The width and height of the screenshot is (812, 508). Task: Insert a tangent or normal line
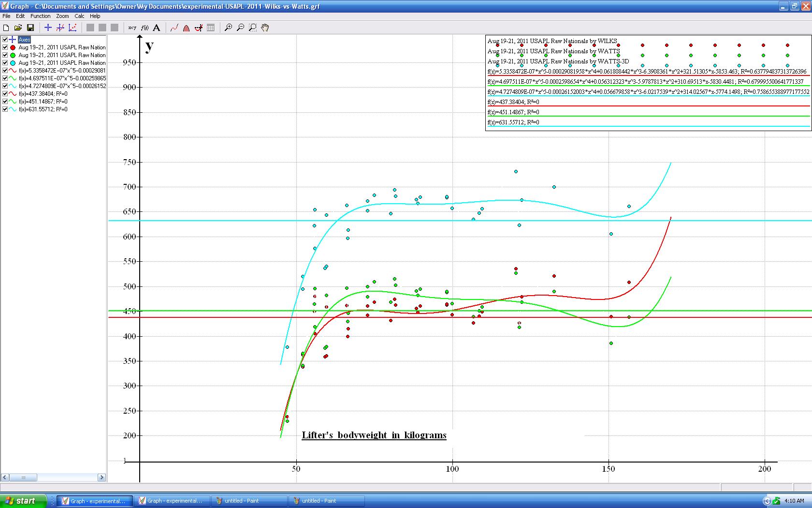(x=198, y=28)
